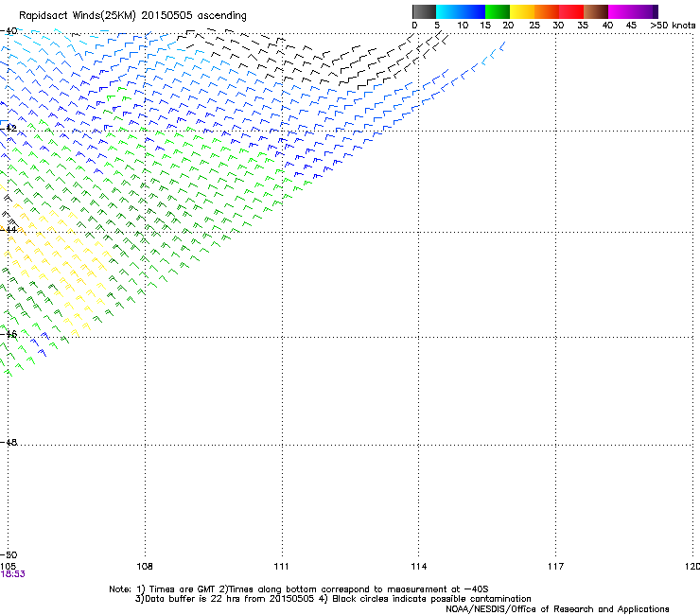Click the dark purple >50 knots swatch
The image size is (700, 615).
(x=656, y=11)
